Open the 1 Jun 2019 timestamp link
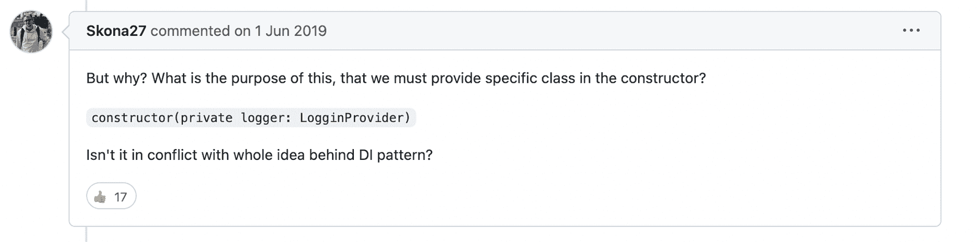This screenshot has height=242, width=980. pos(291,31)
